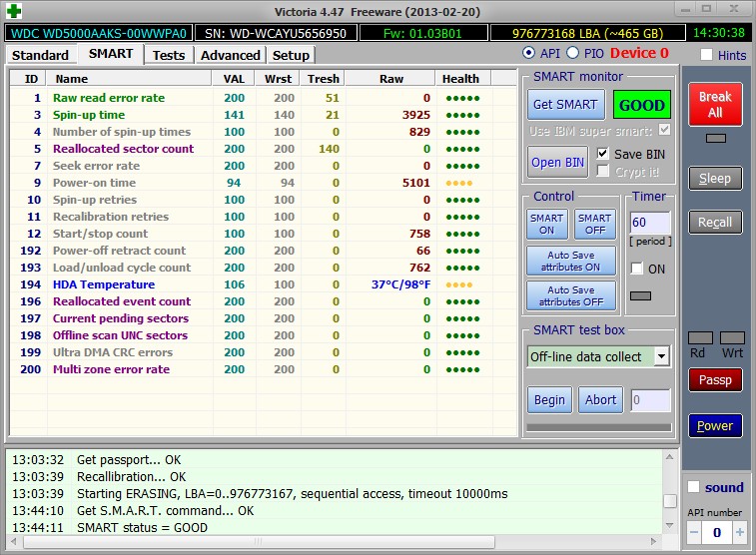Screen dimensions: 756x555
Task: Click the Get SMART button
Action: pos(565,104)
